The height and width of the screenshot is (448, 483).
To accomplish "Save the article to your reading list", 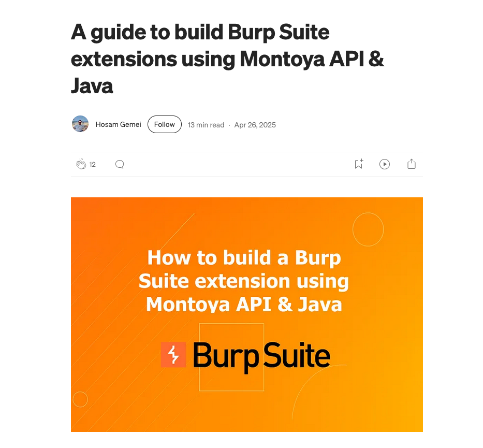I will click(x=358, y=164).
